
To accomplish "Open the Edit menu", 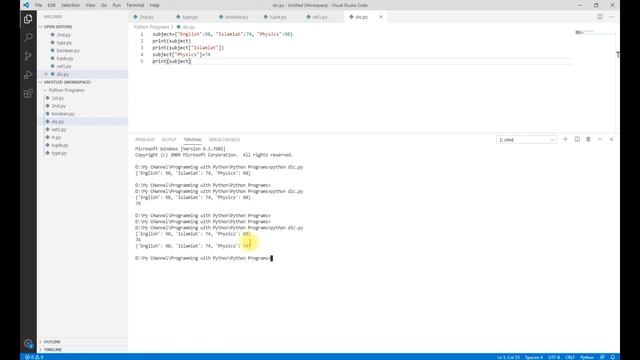I will coord(51,5).
